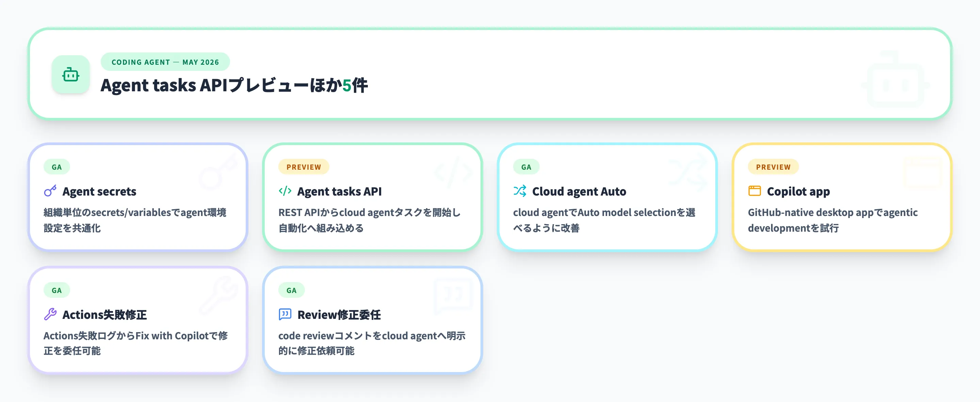Click the GA badge on Review修正委任 card
The width and height of the screenshot is (980, 402).
pyautogui.click(x=291, y=290)
